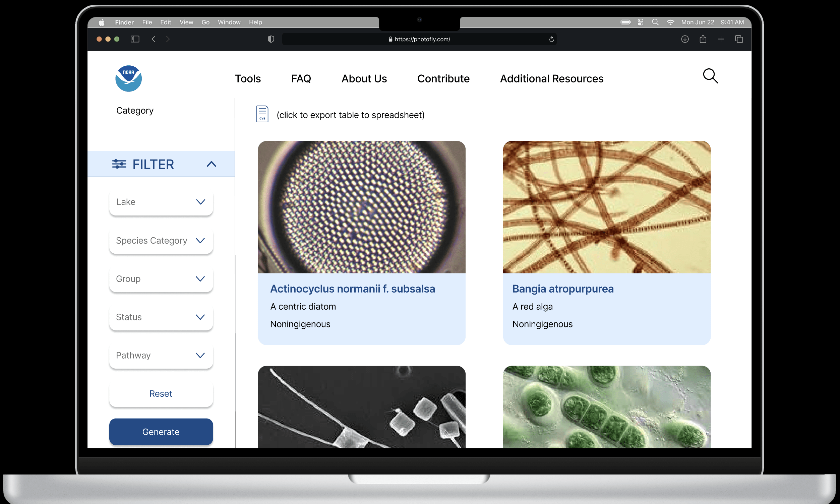Collapse the FILTER panel chevron
This screenshot has height=504, width=840.
[x=211, y=165]
